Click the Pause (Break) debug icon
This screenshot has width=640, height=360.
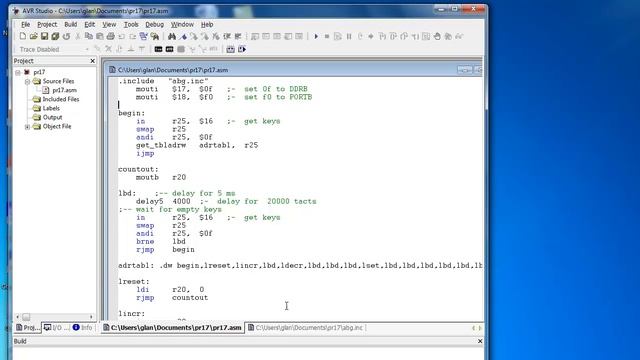[349, 36]
